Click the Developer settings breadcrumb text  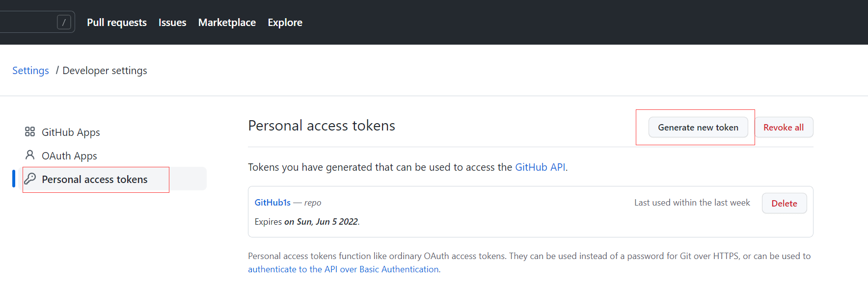[x=105, y=71]
